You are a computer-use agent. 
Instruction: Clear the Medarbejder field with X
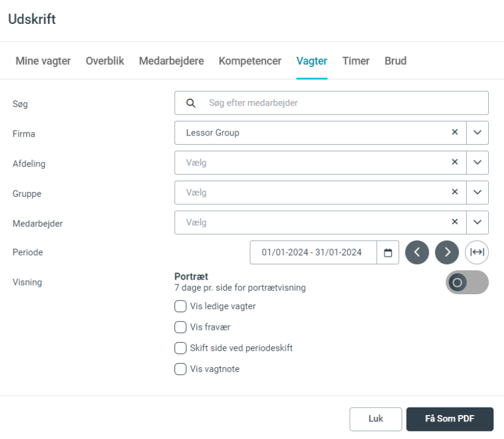(x=454, y=222)
